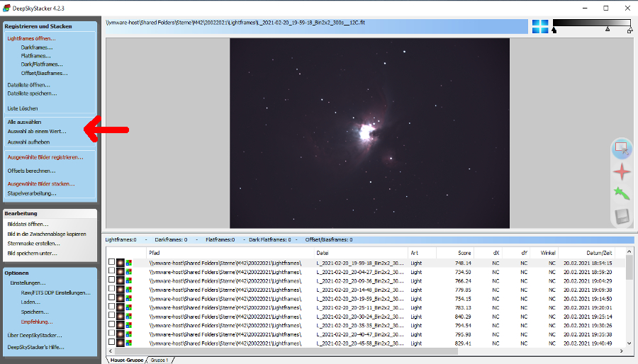Toggle the blue four-pane view icon
The image size is (638, 364).
(540, 26)
